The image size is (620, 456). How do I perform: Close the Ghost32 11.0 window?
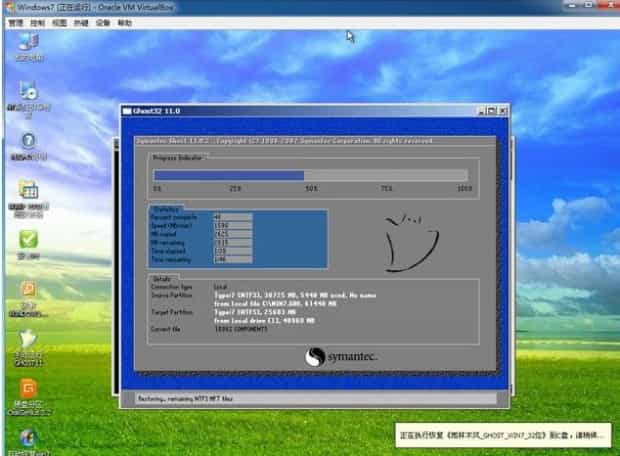pos(503,111)
